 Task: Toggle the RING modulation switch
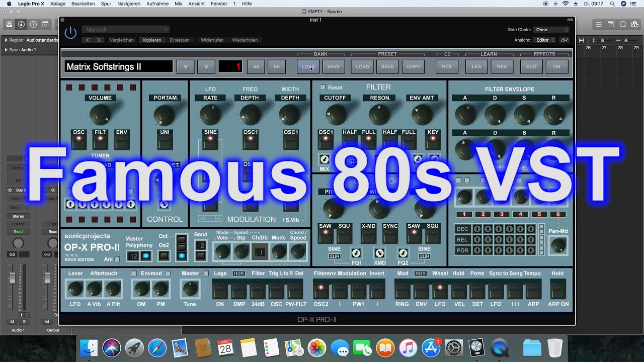402,292
